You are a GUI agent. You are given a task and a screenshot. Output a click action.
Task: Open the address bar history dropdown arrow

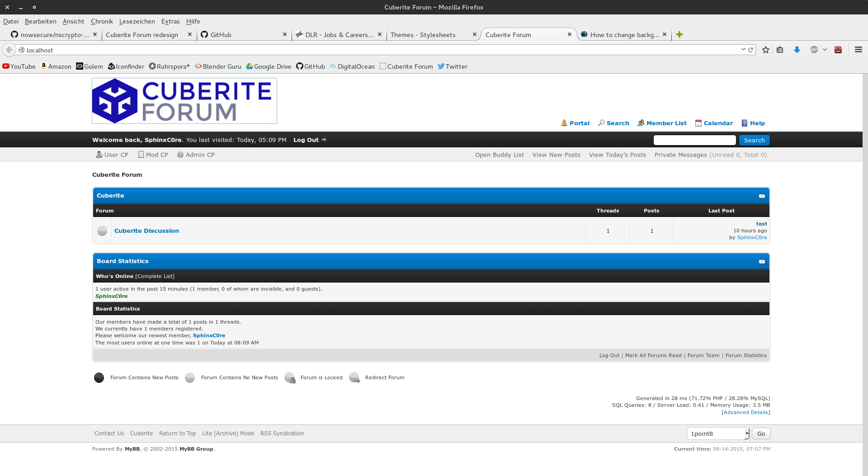[743, 50]
